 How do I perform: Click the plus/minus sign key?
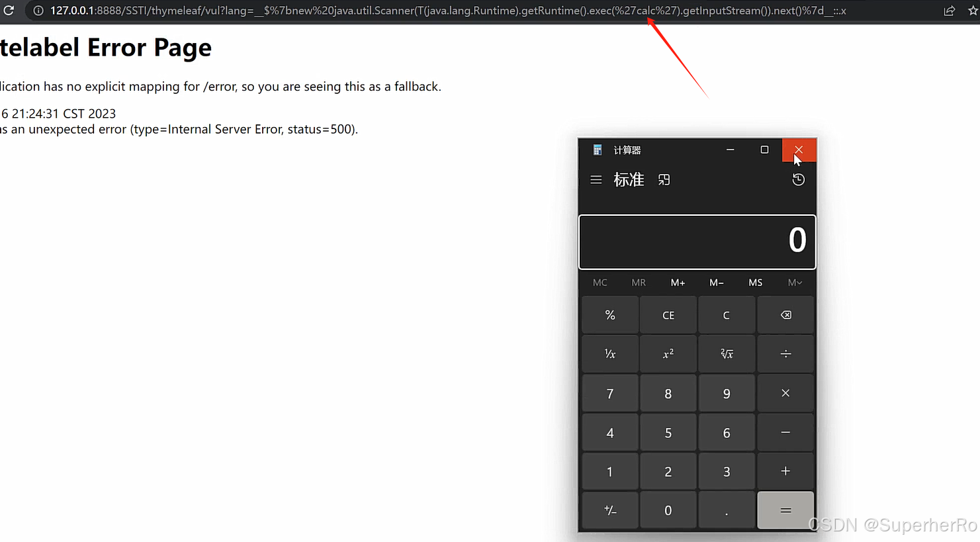click(x=610, y=510)
